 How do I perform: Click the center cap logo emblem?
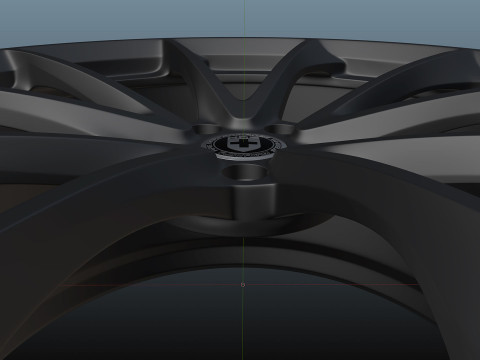244,146
